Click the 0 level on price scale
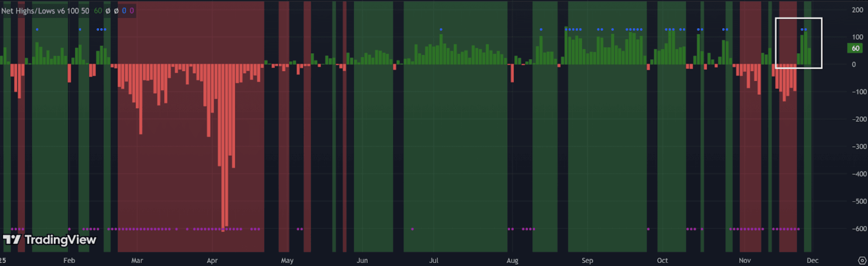Viewport: 868px width, 266px height. [x=854, y=65]
